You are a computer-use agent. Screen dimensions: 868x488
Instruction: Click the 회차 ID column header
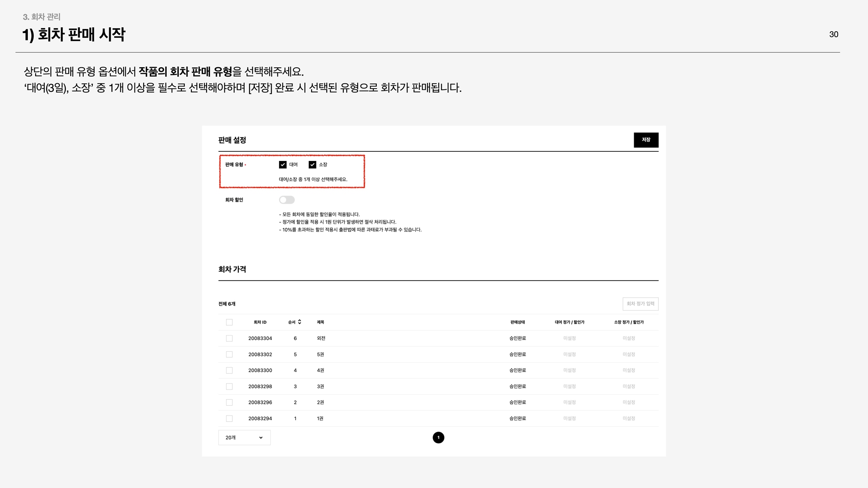click(260, 322)
